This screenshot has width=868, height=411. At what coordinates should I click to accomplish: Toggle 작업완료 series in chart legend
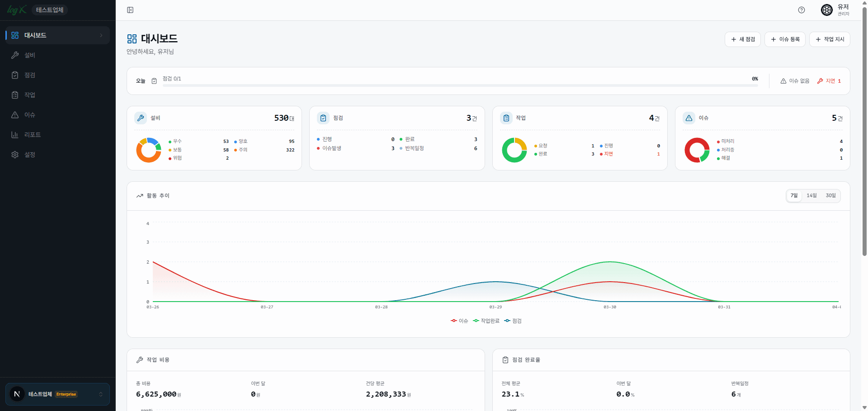tap(486, 321)
